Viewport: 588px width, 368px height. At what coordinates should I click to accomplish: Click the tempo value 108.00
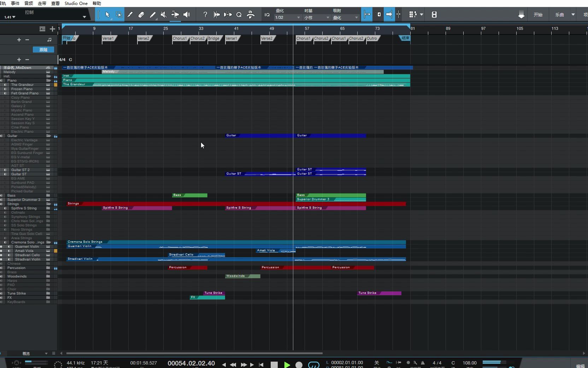pos(470,363)
